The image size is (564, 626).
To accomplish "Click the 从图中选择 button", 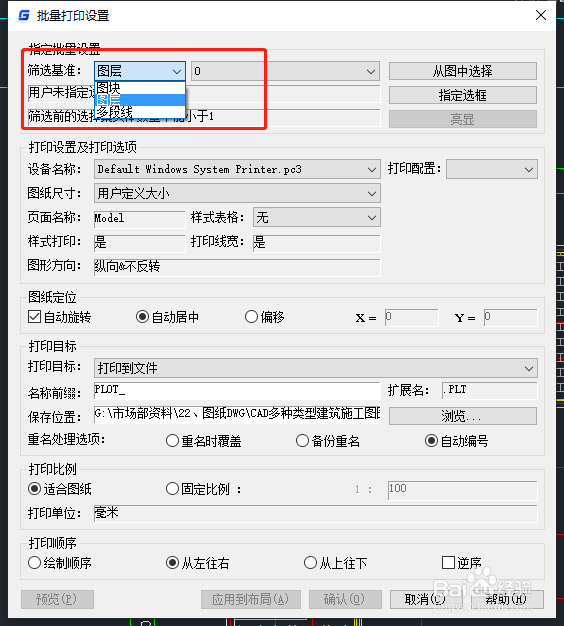I will [x=463, y=71].
